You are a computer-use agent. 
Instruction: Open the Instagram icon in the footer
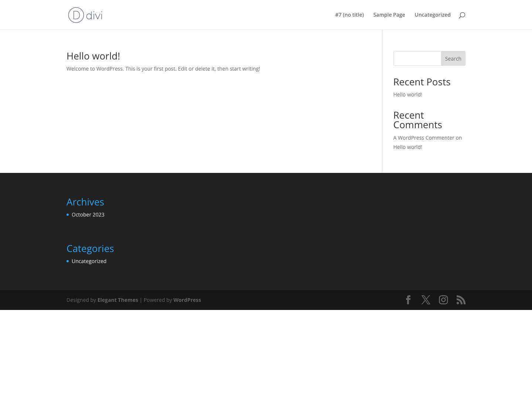[443, 300]
